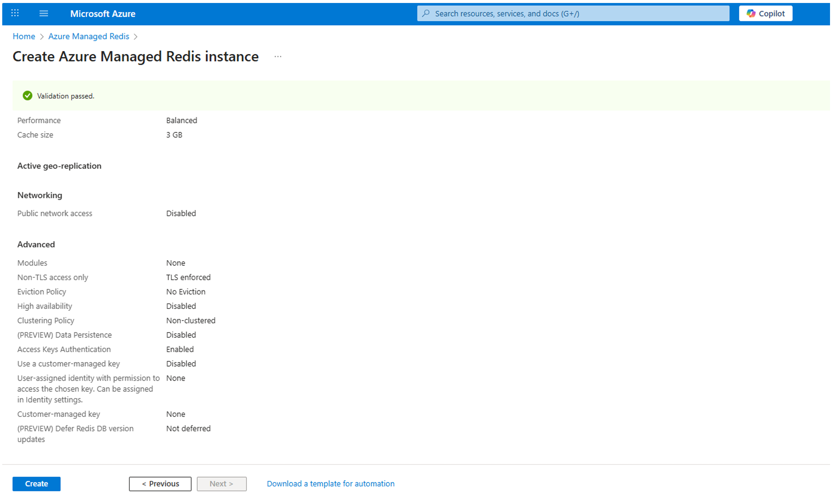Open the Azure app launcher grid icon
This screenshot has width=833, height=504.
tap(15, 13)
